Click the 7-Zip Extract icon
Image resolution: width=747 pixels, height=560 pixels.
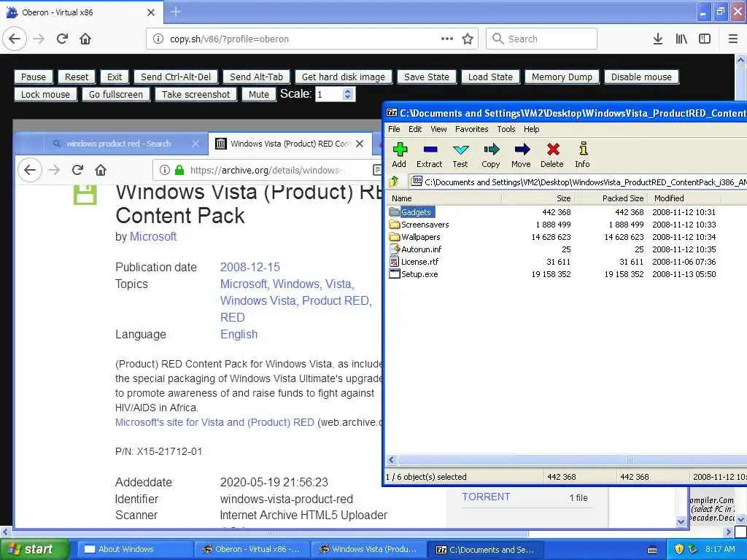pyautogui.click(x=430, y=149)
